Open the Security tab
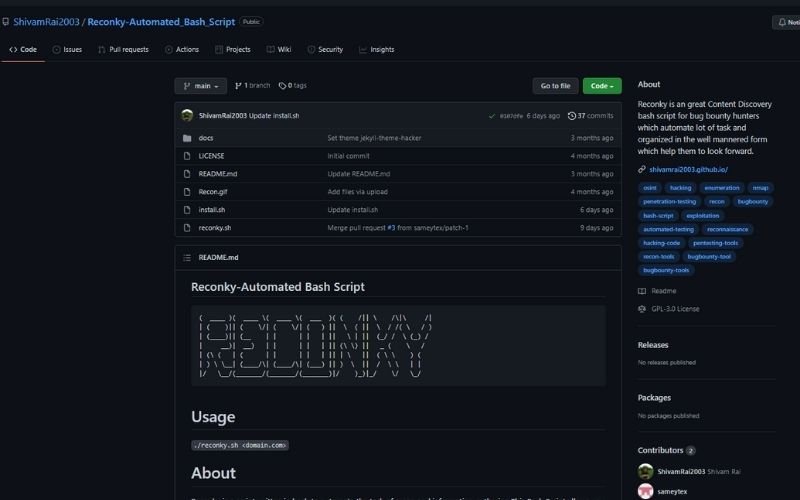This screenshot has width=800, height=500. [x=326, y=49]
